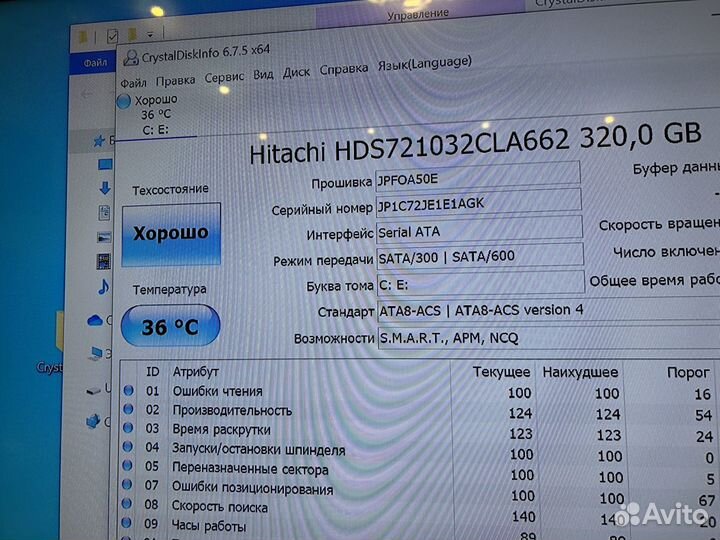Click the ID column header

(x=152, y=371)
